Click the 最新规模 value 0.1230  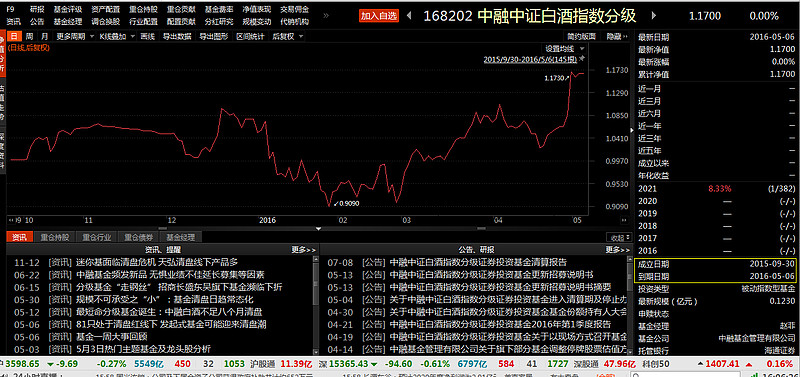coord(782,301)
